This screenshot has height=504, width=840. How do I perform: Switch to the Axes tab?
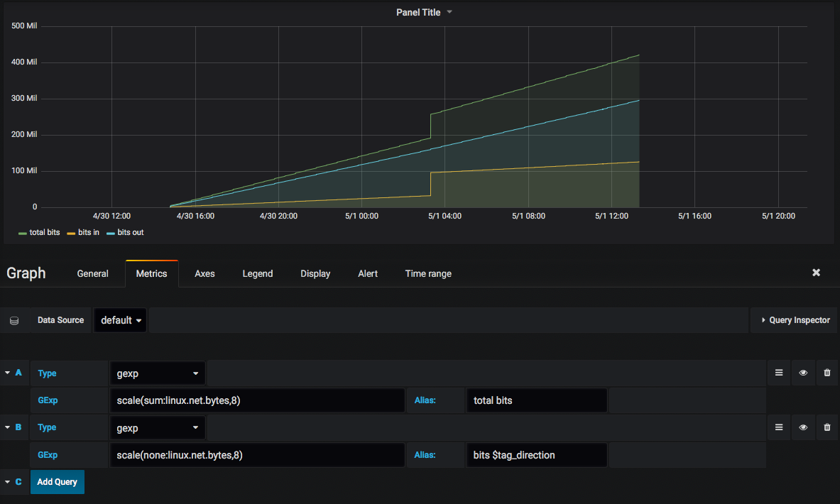204,273
